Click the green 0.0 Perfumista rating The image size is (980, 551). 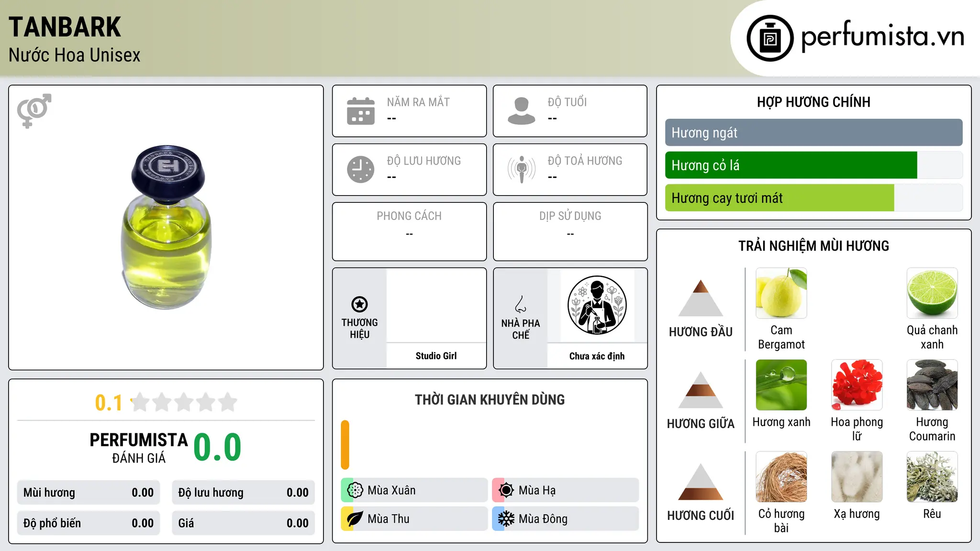click(217, 447)
